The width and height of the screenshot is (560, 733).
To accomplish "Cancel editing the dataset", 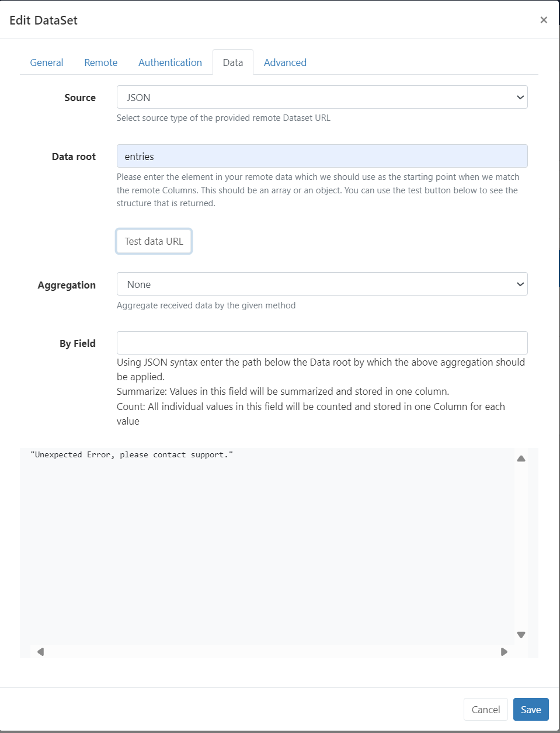I will pos(485,710).
